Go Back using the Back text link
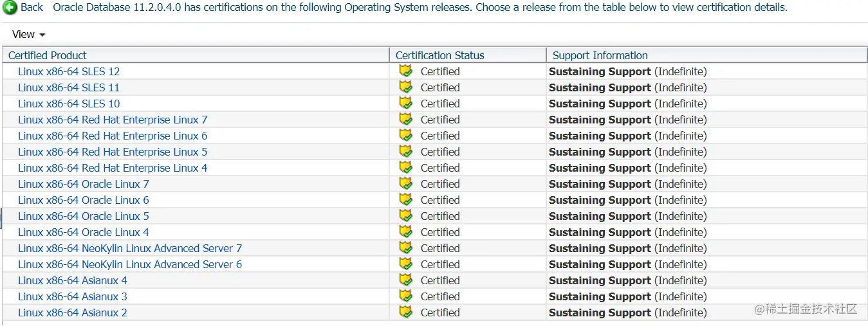This screenshot has width=868, height=326. pos(32,8)
